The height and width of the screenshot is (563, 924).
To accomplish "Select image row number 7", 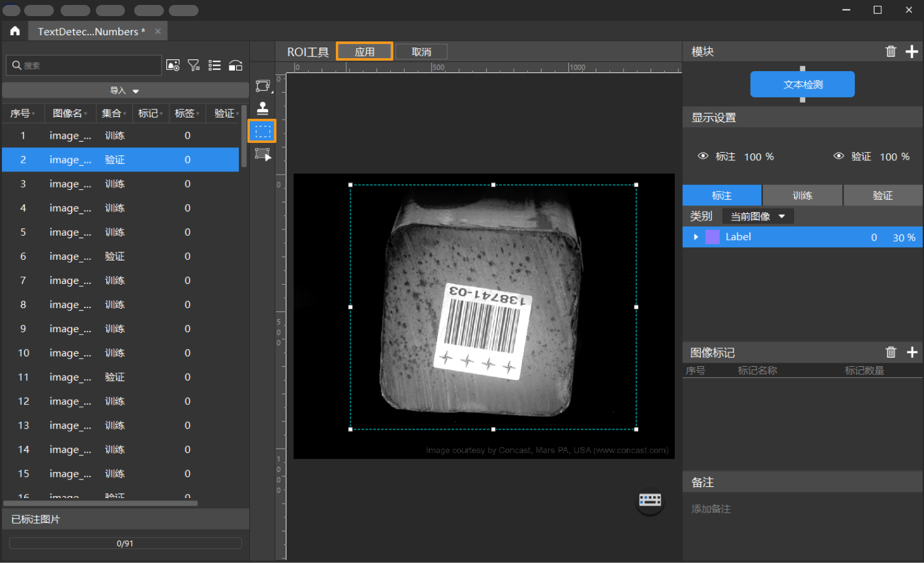I will (121, 280).
